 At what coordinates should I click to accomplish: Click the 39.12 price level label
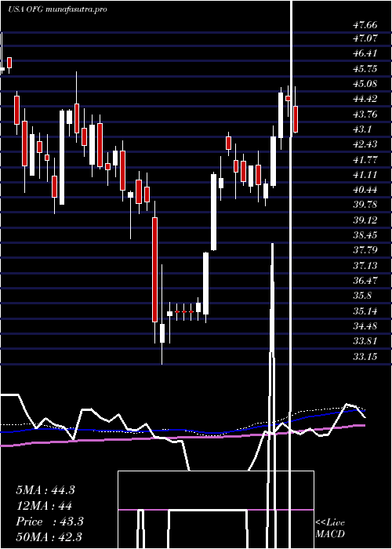pos(365,220)
